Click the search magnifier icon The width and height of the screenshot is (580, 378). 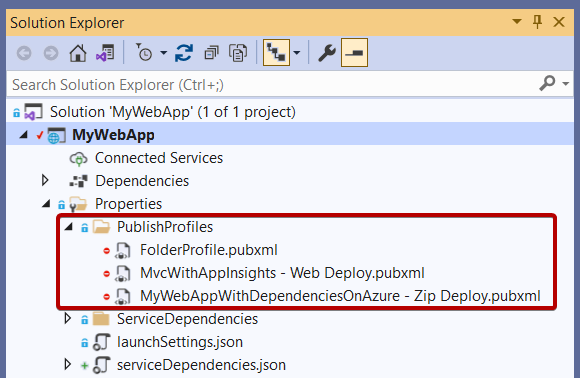547,83
